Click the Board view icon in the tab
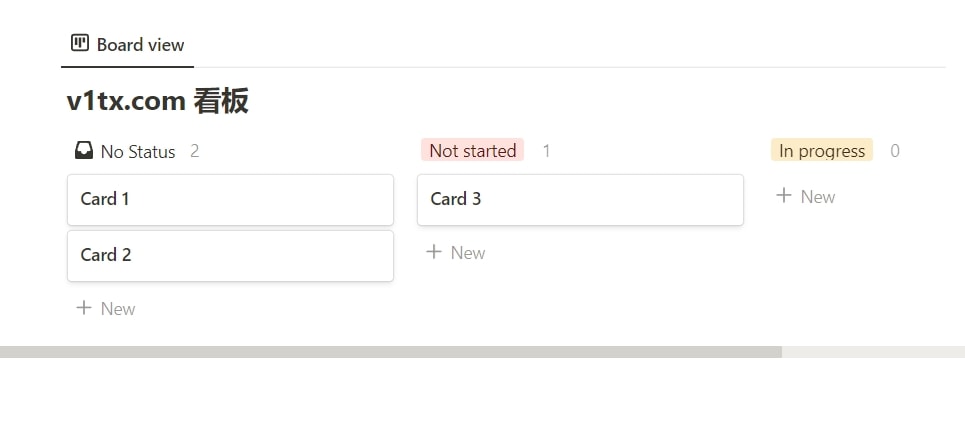 [79, 43]
